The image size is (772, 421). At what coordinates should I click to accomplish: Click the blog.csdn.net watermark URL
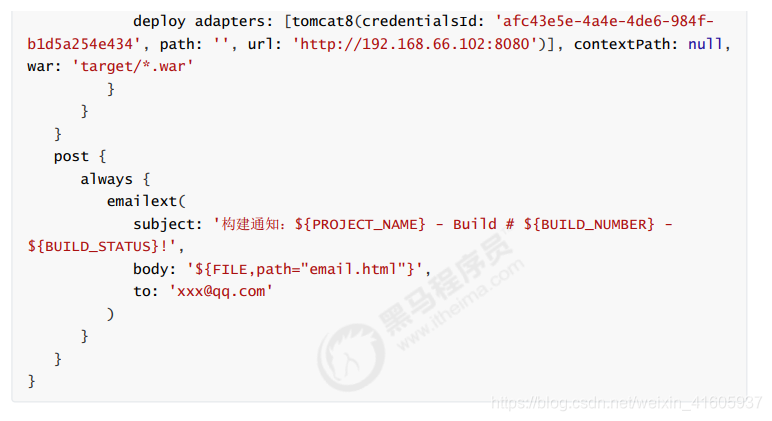626,403
